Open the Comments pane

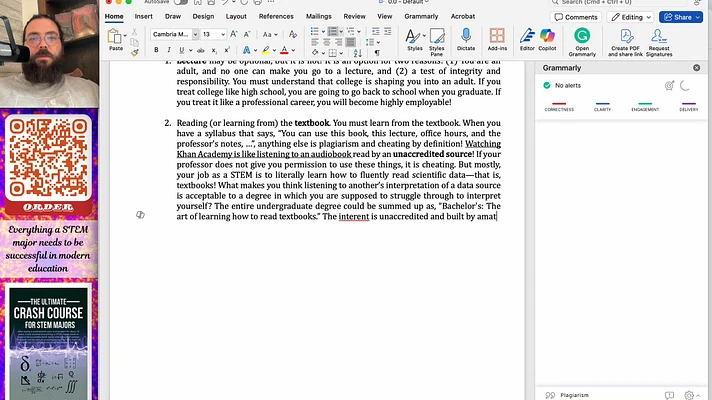(x=576, y=17)
